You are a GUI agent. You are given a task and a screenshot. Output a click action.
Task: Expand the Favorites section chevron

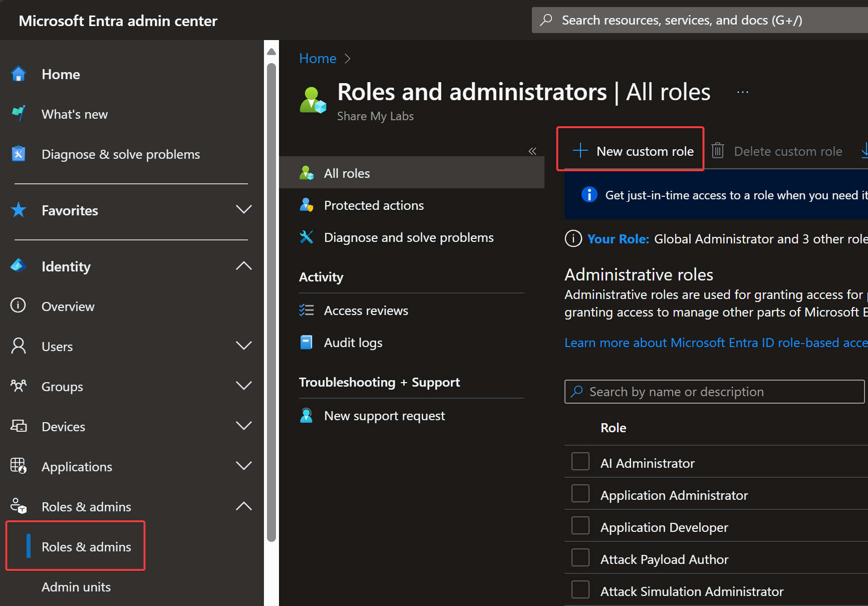[243, 210]
